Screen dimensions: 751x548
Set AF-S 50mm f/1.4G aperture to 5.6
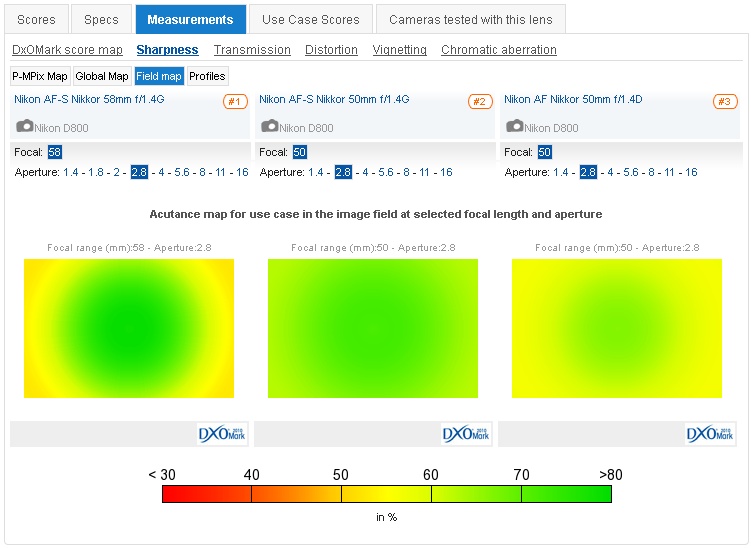click(386, 172)
